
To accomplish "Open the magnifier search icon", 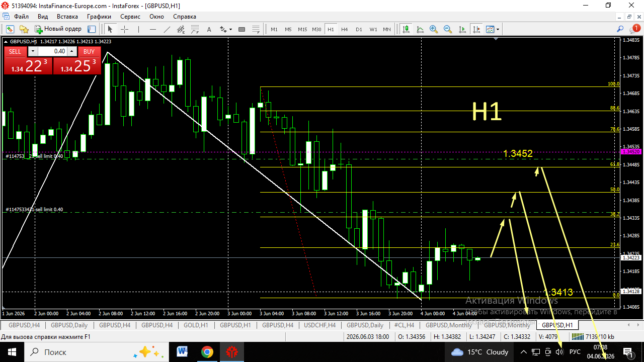I will point(620,29).
